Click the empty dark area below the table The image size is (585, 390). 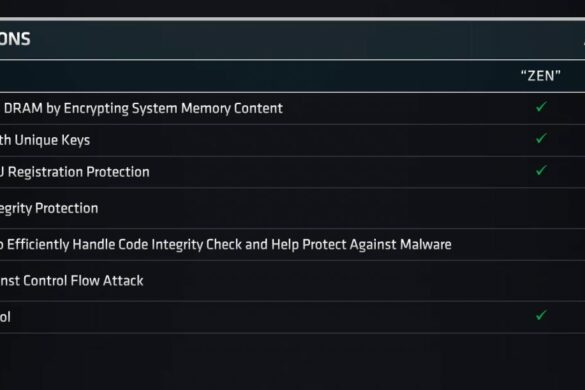click(x=292, y=361)
